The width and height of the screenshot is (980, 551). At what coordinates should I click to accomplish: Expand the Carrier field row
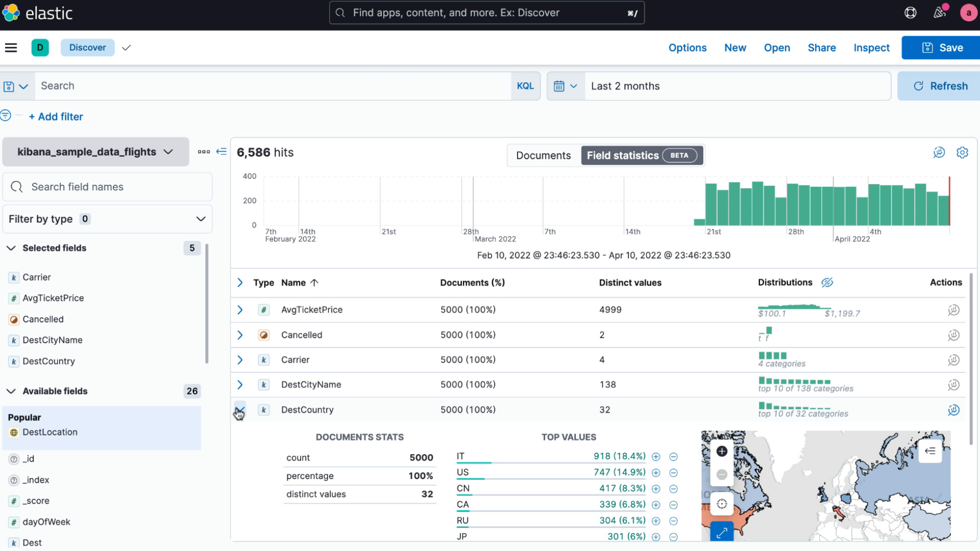click(x=240, y=359)
